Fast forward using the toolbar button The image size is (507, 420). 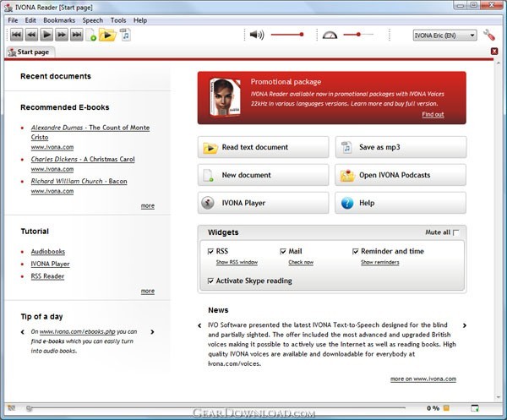(x=62, y=35)
